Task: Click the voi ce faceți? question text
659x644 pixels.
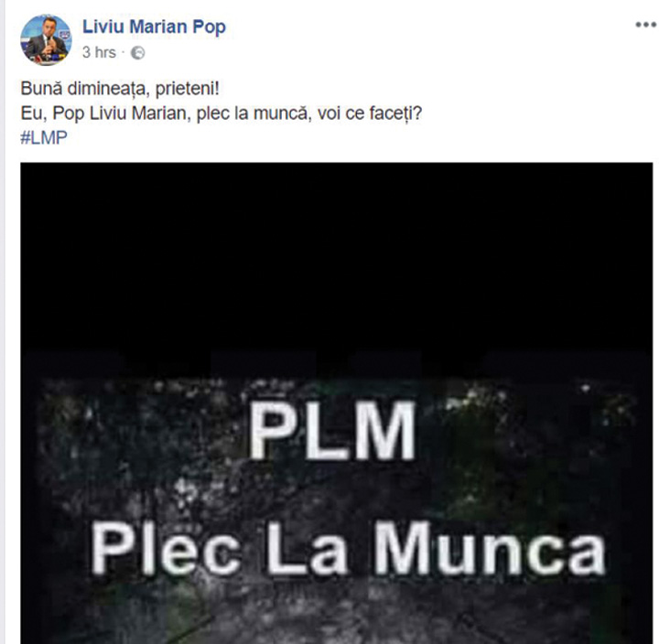Action: pos(370,113)
